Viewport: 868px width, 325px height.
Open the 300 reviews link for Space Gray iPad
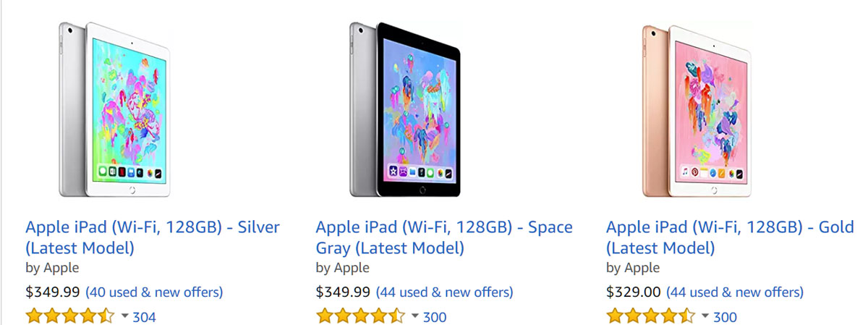click(x=435, y=316)
